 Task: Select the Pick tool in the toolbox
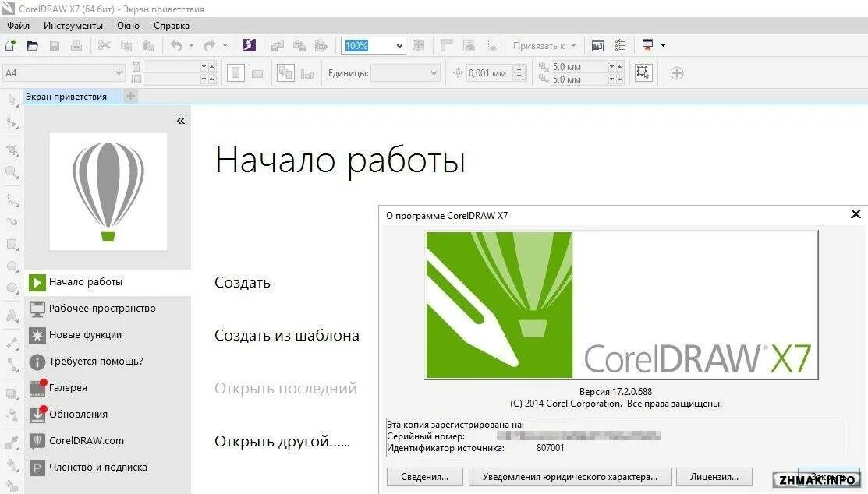(x=10, y=101)
